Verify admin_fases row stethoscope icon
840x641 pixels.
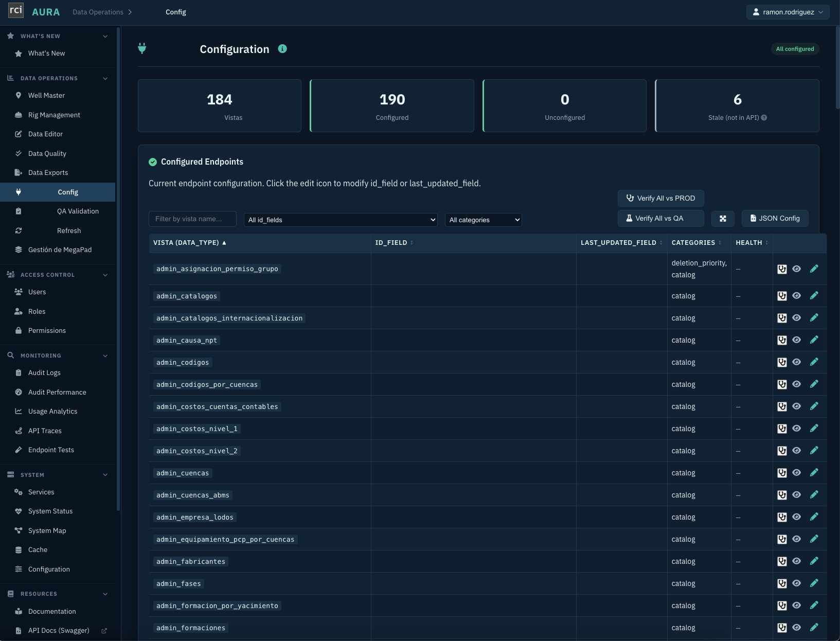coord(782,583)
